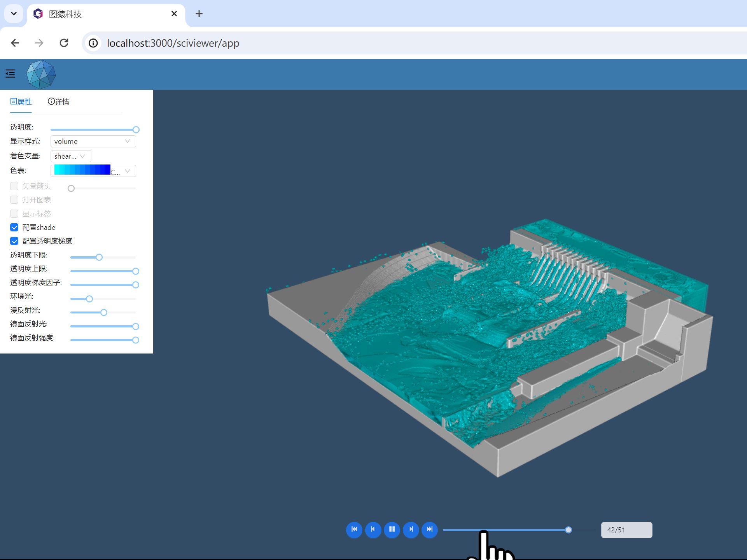Open the 显示样式 volume dropdown
Screen dimensions: 747x560
coord(93,141)
